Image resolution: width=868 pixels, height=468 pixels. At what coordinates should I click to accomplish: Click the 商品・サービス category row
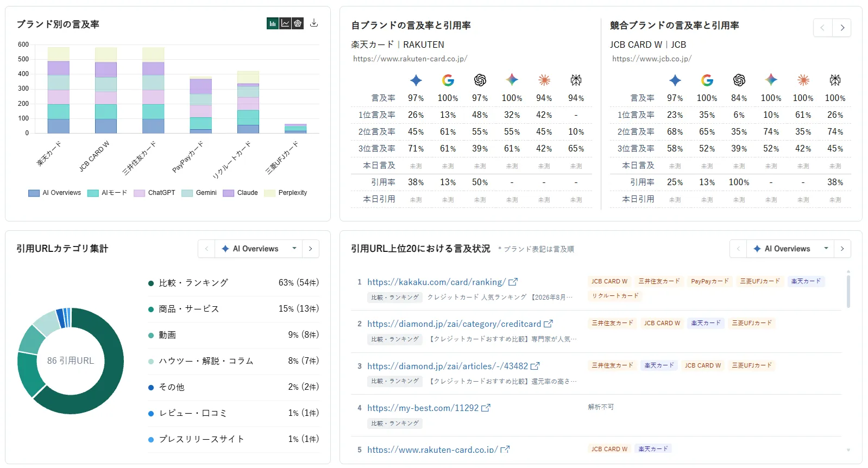(234, 309)
